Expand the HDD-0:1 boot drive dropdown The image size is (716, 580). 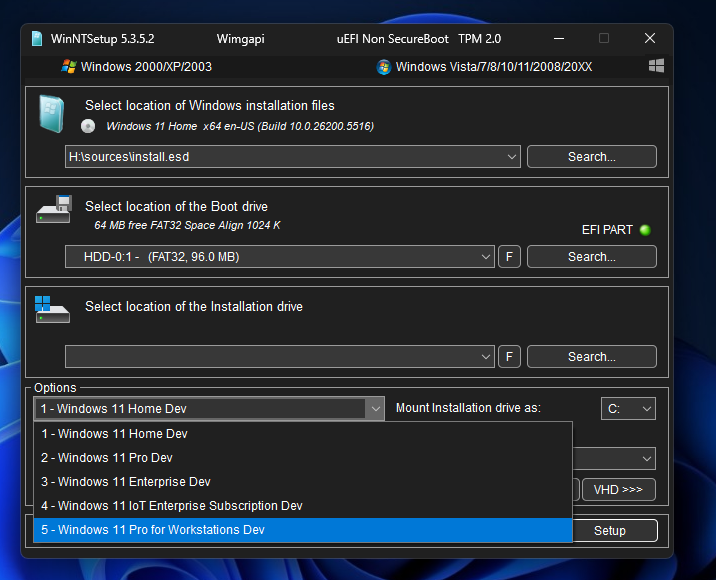tap(486, 257)
